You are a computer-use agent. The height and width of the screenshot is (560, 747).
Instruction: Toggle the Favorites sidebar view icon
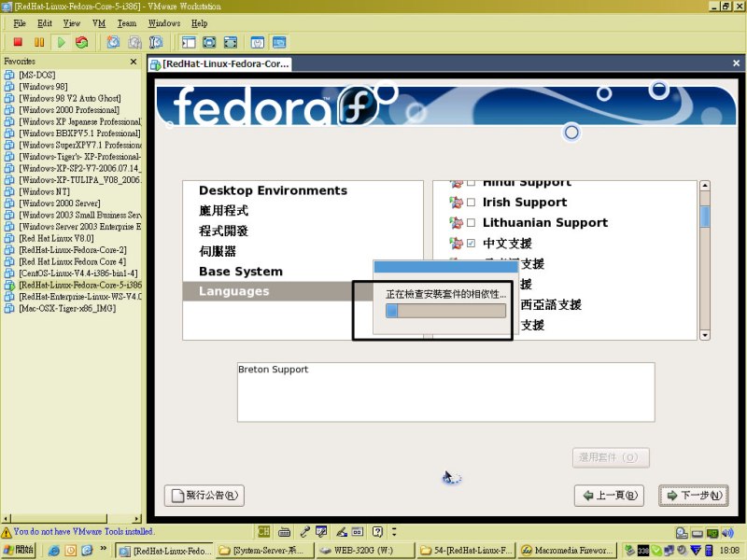point(189,42)
